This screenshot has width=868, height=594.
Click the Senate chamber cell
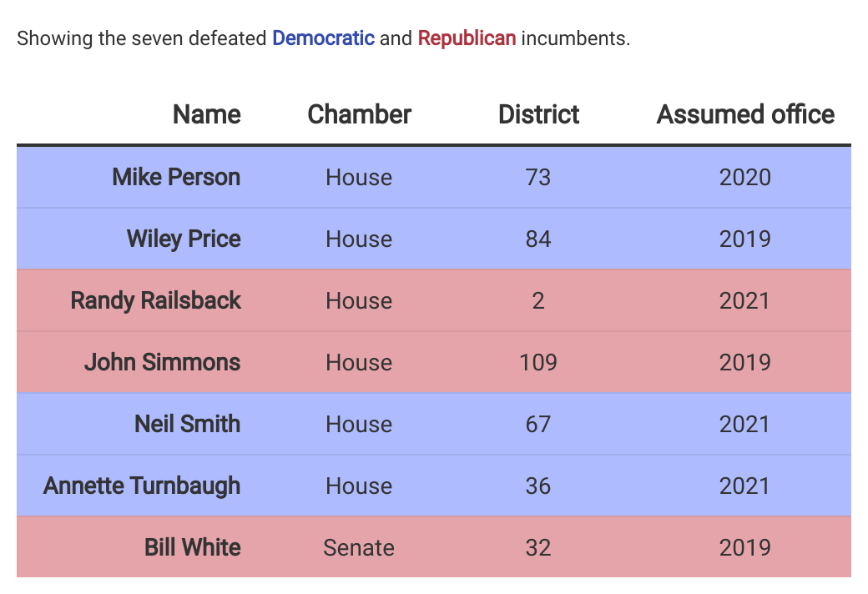[359, 547]
